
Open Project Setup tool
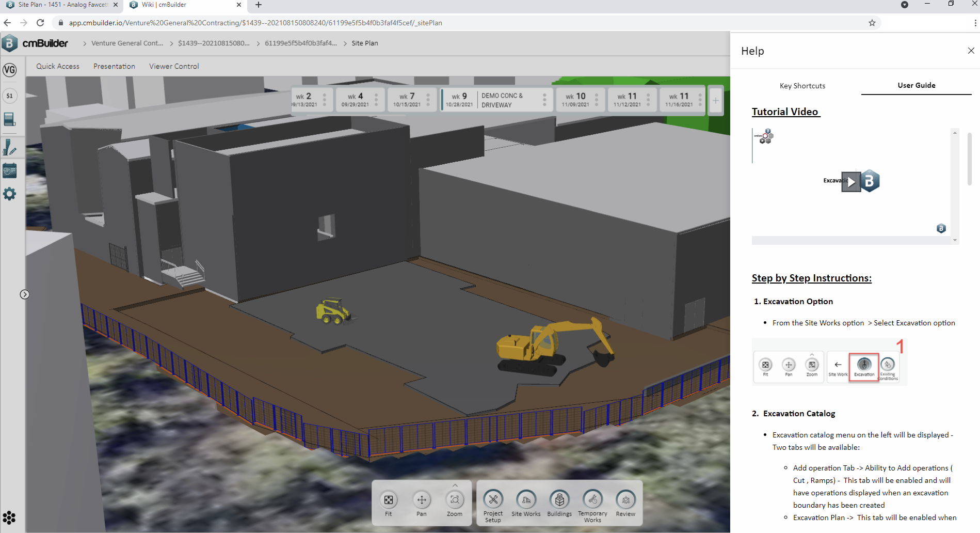tap(493, 506)
